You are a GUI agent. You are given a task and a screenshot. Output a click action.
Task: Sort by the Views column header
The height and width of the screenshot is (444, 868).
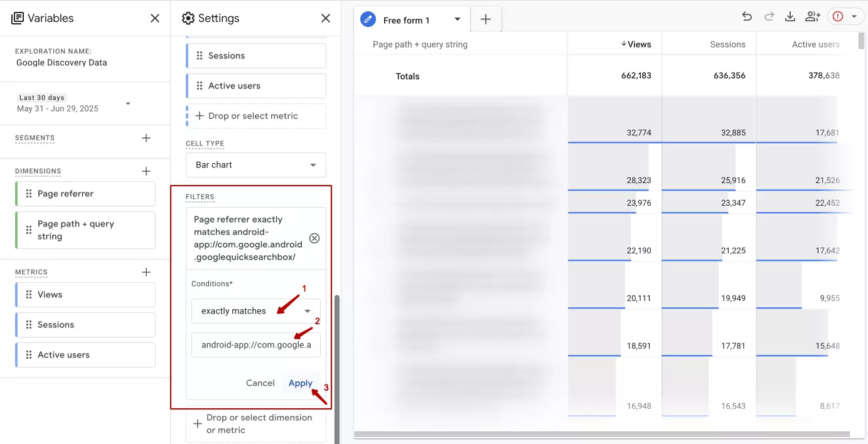[636, 44]
